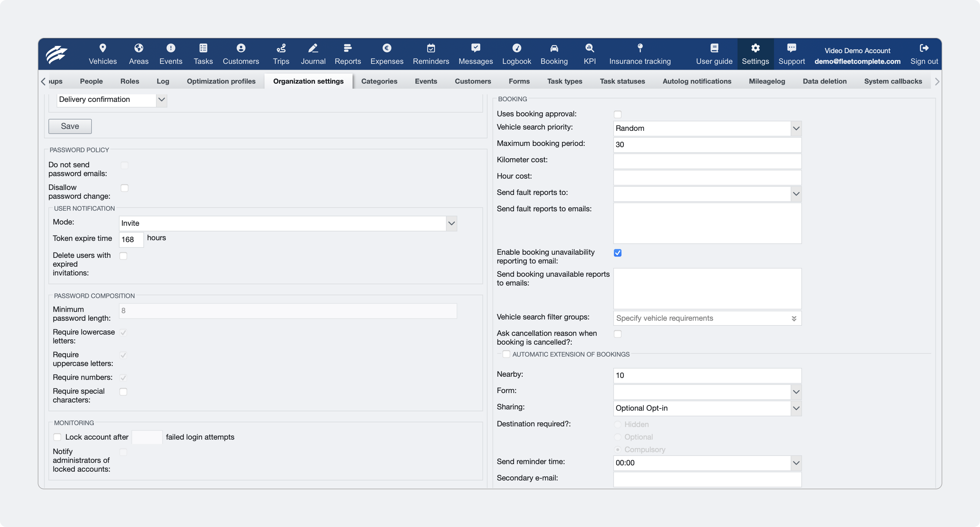Switch to the Categories tab
The height and width of the screenshot is (527, 980).
pos(379,81)
